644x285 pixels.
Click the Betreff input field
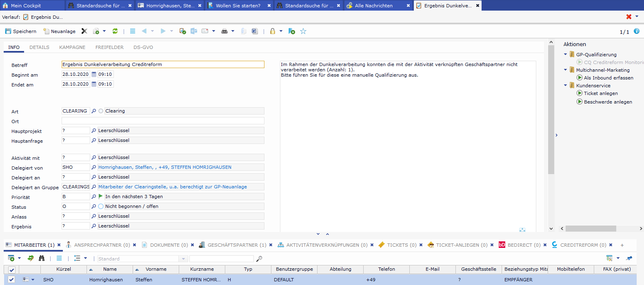[x=163, y=64]
